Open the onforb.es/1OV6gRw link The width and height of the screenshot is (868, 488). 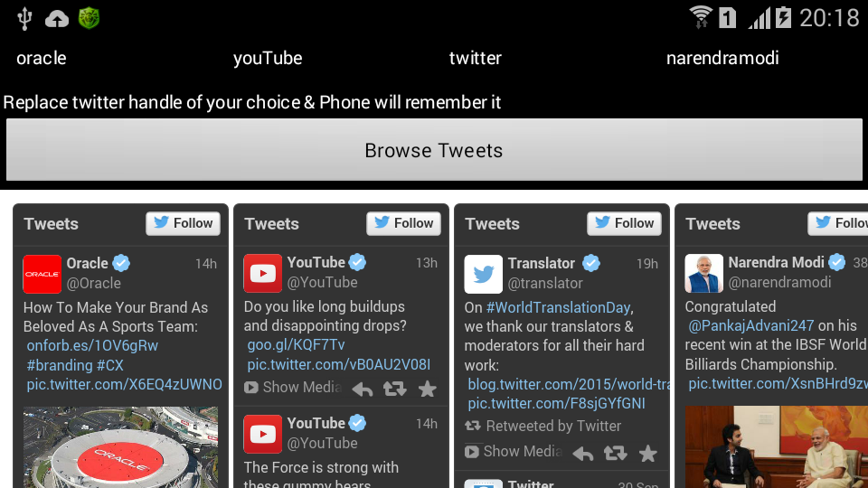tap(92, 346)
